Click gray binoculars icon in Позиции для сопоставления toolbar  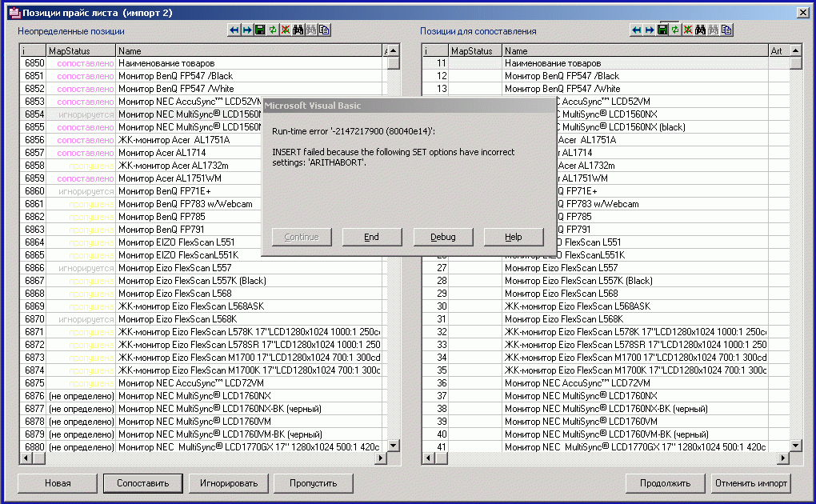tap(713, 30)
